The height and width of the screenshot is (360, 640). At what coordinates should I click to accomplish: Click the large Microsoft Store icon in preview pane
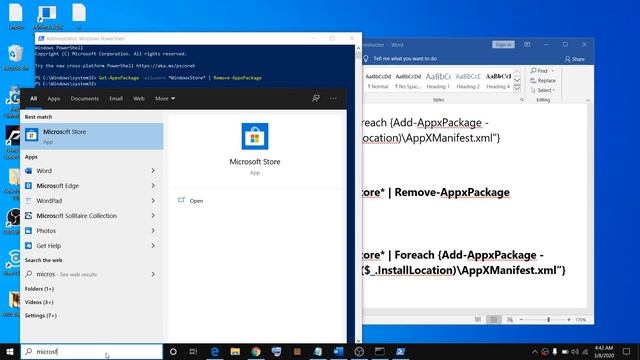click(255, 136)
